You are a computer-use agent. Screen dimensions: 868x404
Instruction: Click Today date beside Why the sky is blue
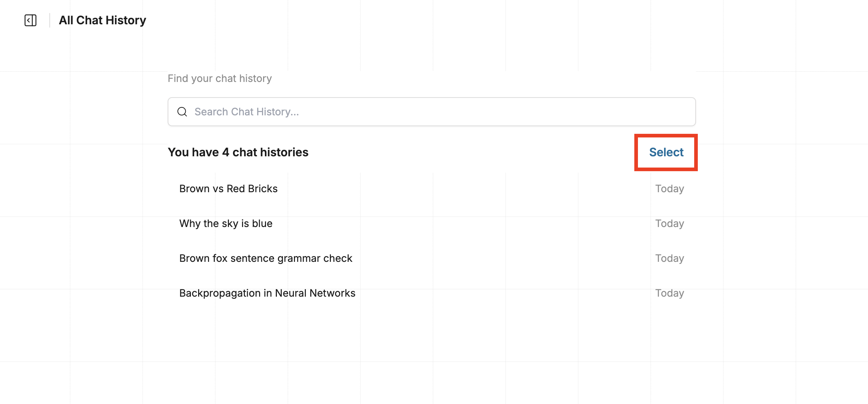670,223
